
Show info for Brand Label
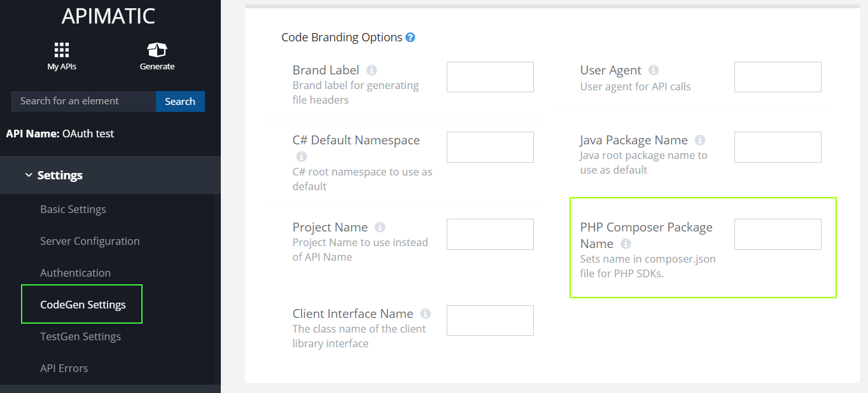click(372, 70)
